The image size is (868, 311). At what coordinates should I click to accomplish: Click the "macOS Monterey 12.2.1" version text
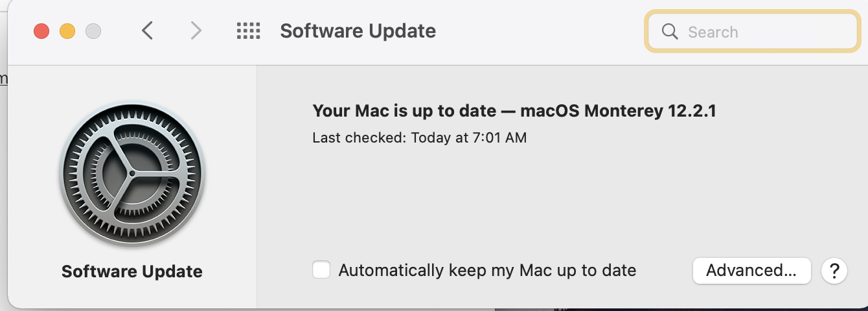(x=618, y=111)
